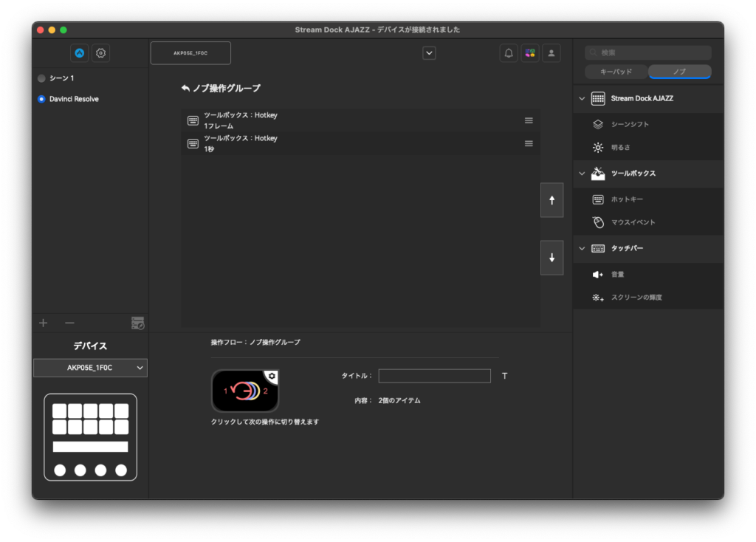Image resolution: width=756 pixels, height=542 pixels.
Task: Click the タイトル text input field
Action: [x=434, y=376]
